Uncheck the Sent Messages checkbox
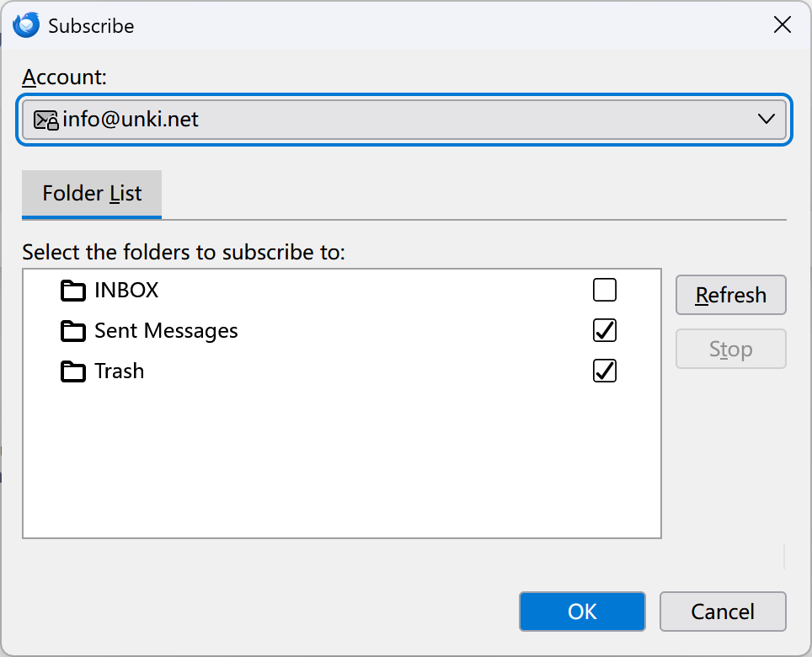Image resolution: width=812 pixels, height=657 pixels. tap(605, 331)
